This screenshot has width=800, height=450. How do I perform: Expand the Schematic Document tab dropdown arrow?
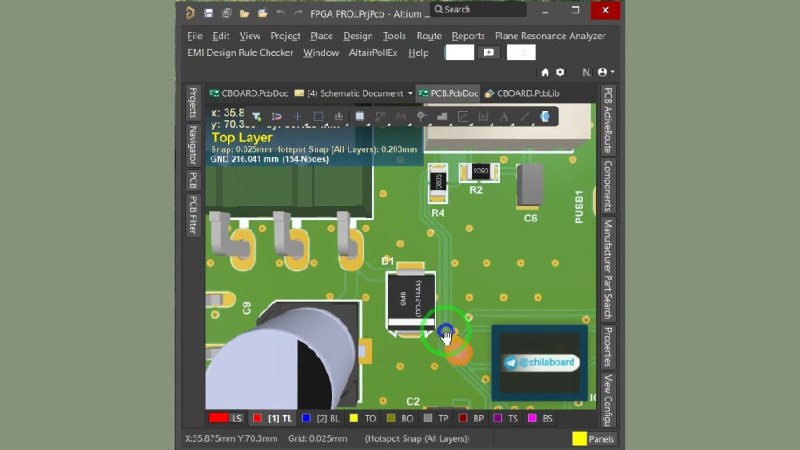[x=410, y=93]
